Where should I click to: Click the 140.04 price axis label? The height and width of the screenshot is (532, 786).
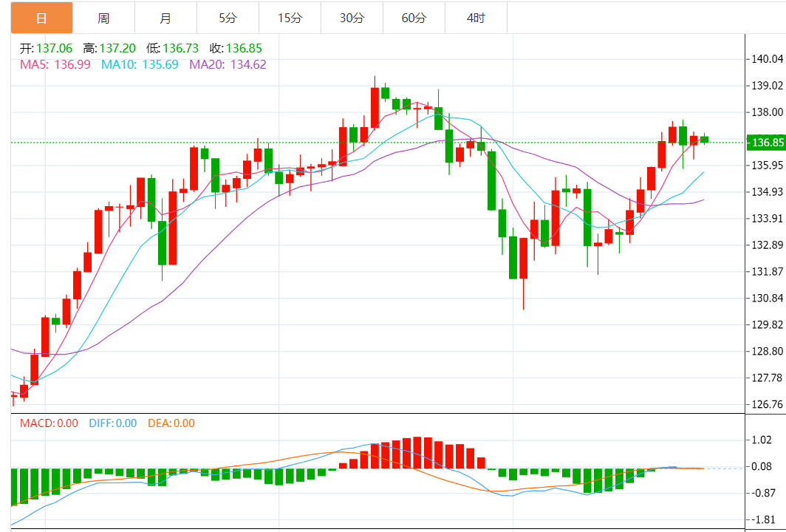point(768,59)
